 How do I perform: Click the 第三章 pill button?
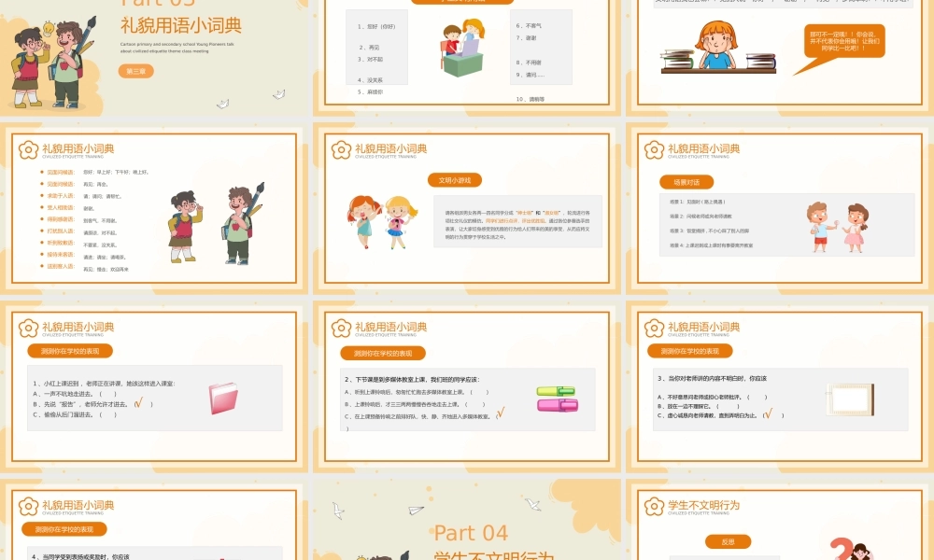coord(135,71)
